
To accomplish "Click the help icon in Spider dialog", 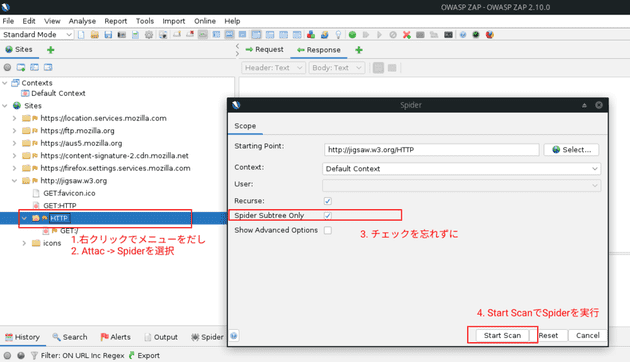I will [234, 335].
